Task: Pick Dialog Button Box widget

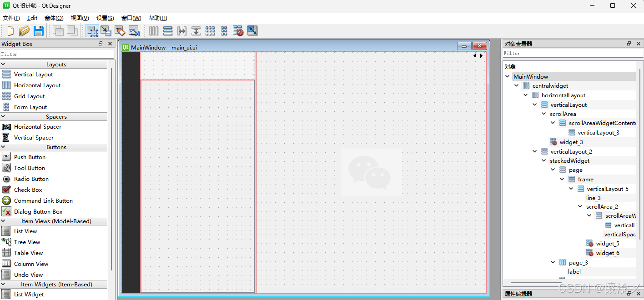Action: pos(38,211)
